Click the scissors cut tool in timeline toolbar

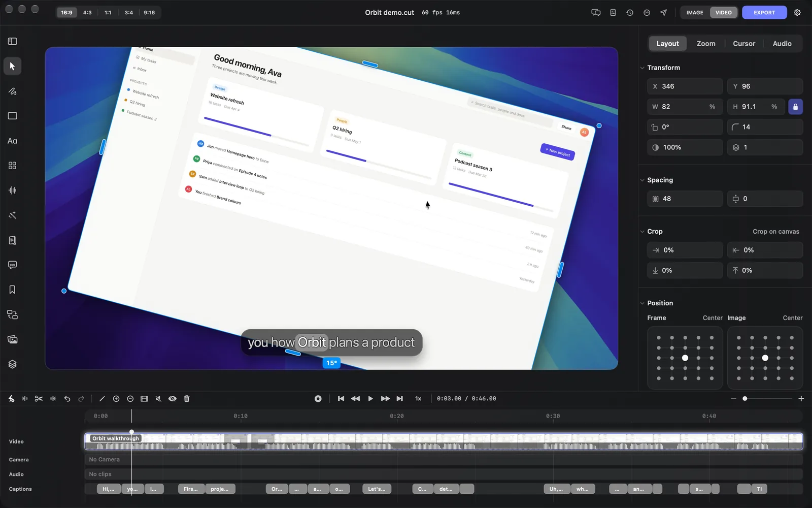pos(39,399)
